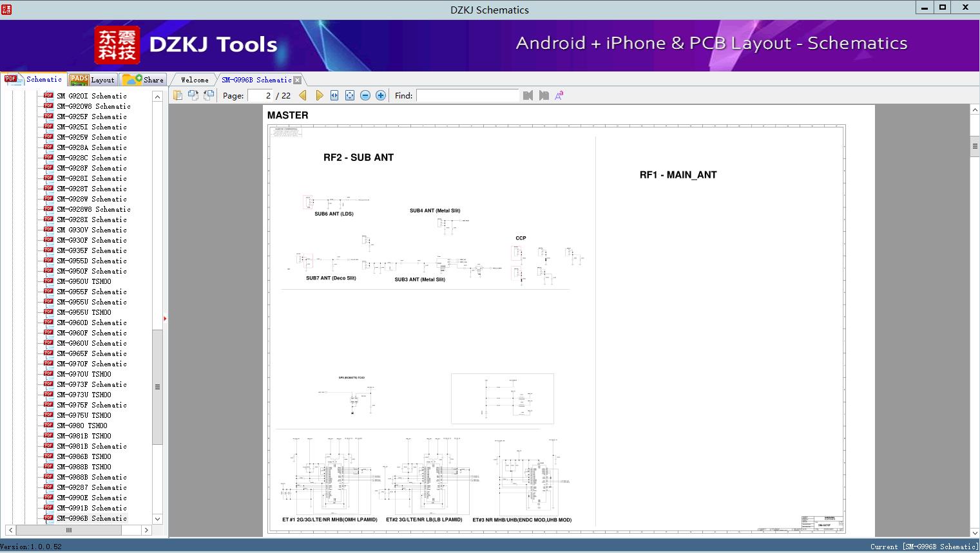Click the Page number input field

[261, 95]
